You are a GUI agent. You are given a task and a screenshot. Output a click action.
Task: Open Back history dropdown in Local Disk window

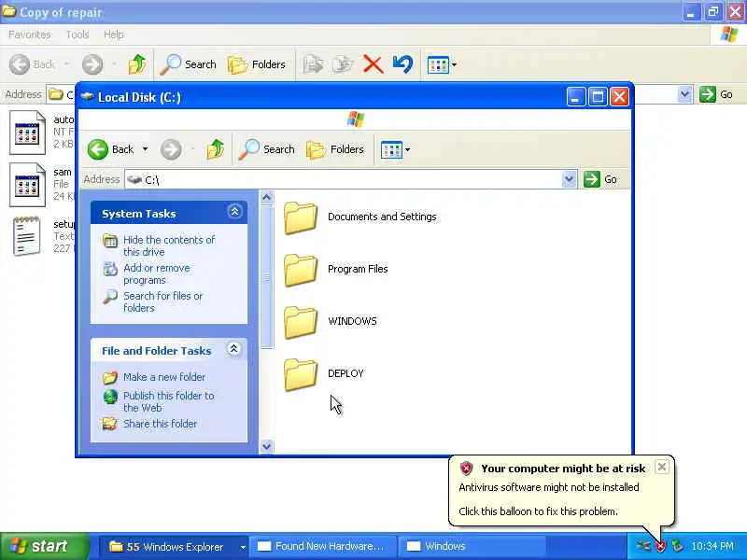[146, 149]
